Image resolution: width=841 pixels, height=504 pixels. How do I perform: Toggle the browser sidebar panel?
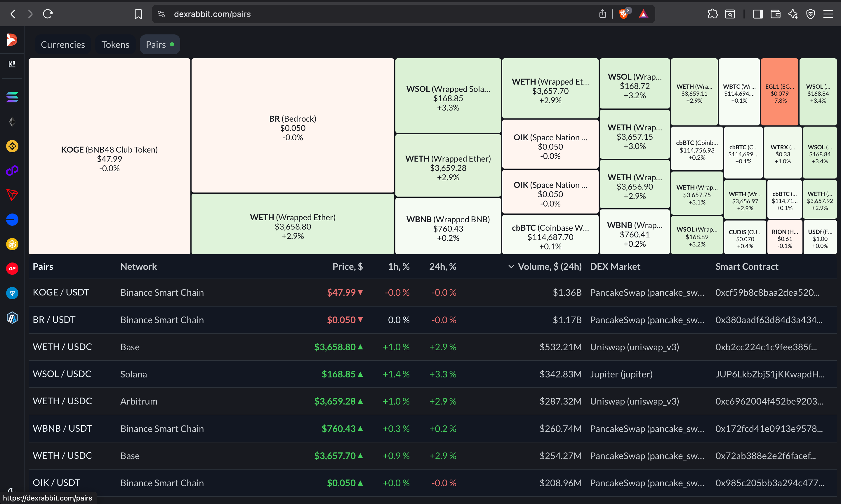coord(758,14)
